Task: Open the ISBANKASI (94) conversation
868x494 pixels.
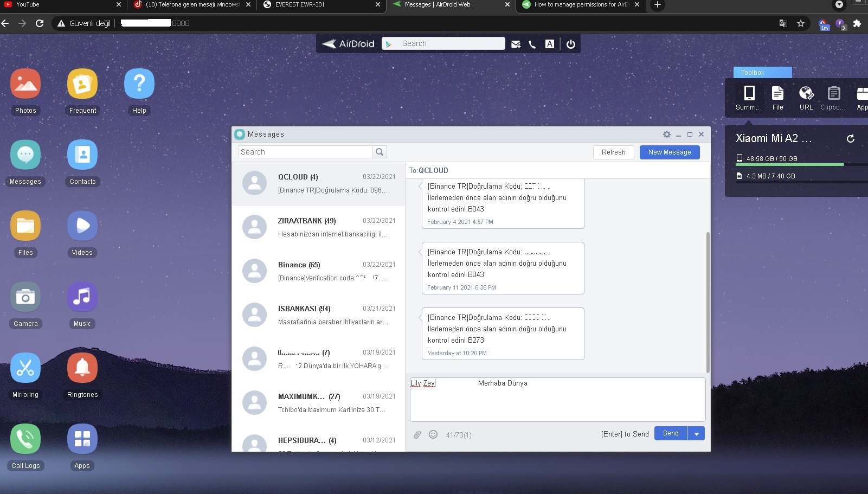Action: pos(318,316)
